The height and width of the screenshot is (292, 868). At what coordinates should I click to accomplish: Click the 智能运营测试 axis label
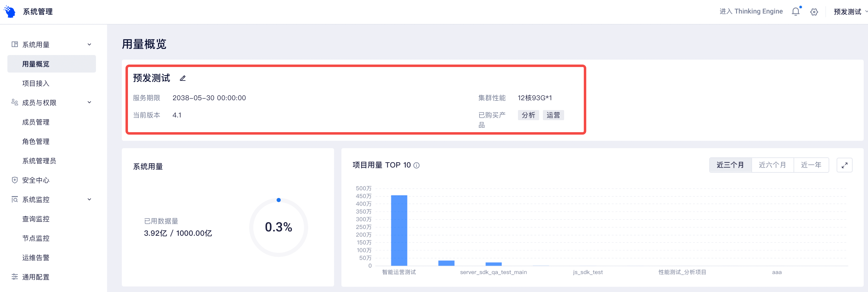pyautogui.click(x=399, y=272)
